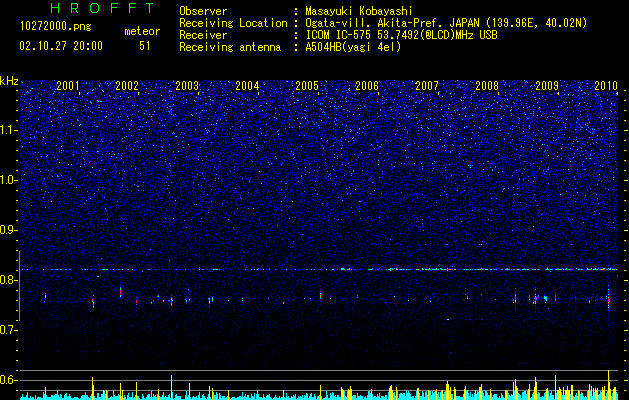Click the ICOM IC-575 receiver details

[x=401, y=35]
